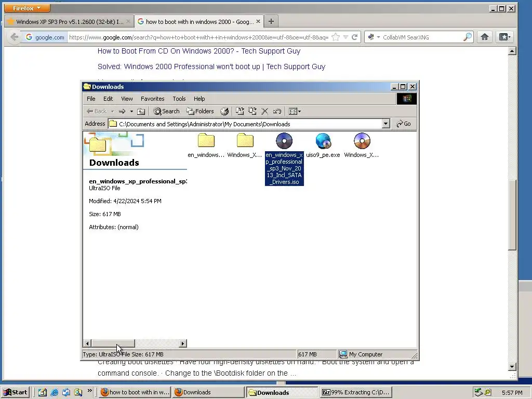Open 'Solved: Windows 2000 Professional won't boot up' link
The image size is (532, 399).
[211, 66]
